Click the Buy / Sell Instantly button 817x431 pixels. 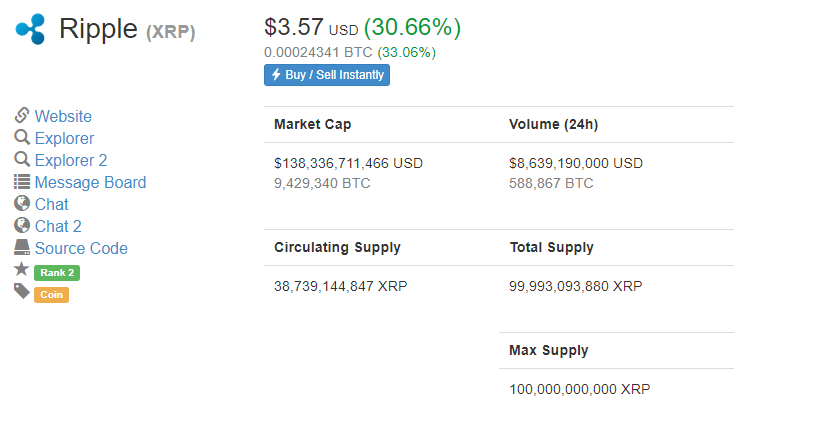pos(327,75)
